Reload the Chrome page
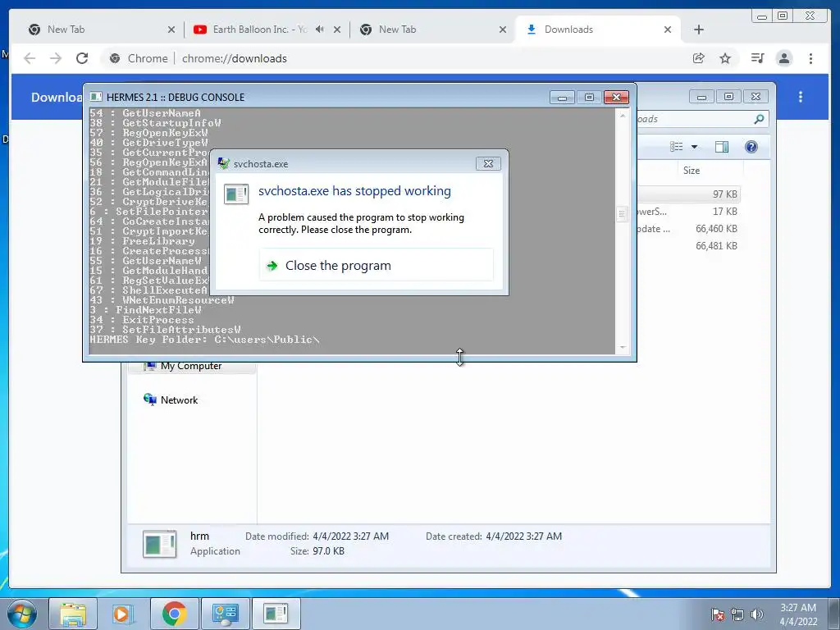 click(82, 58)
